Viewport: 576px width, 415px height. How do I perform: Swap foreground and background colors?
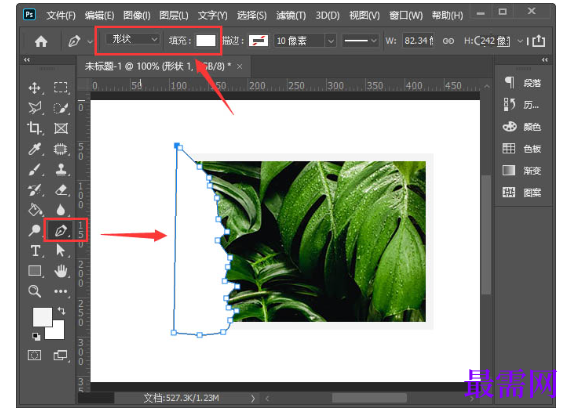[x=61, y=311]
